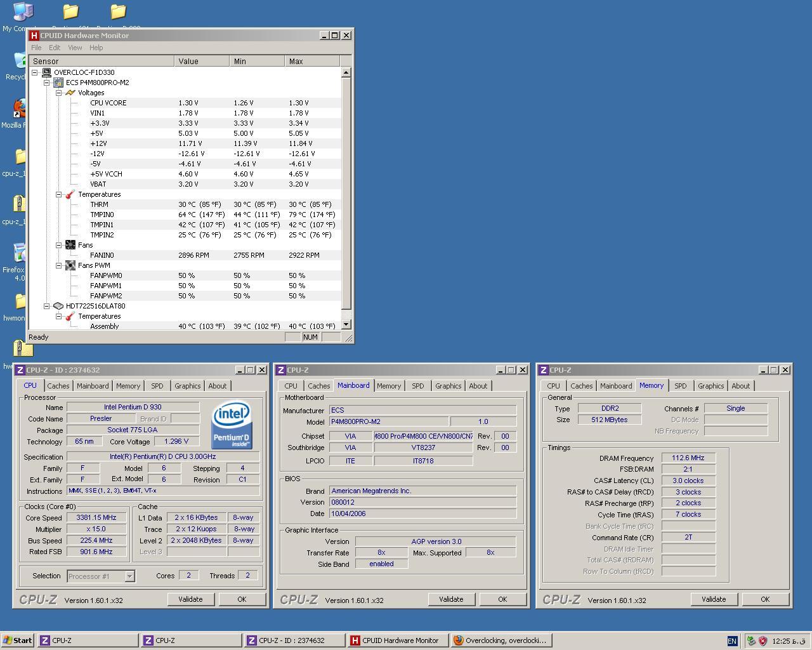Click the Fans PWM category icon
812x650 pixels.
(70, 265)
